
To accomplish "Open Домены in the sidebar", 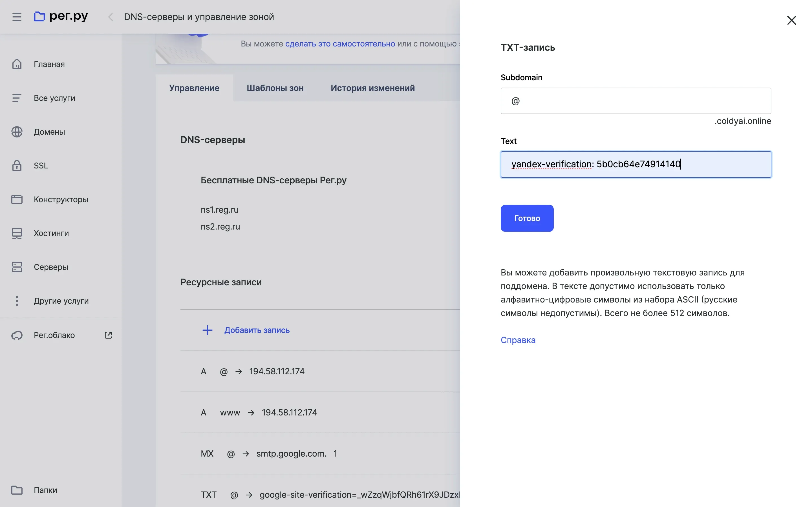I will (49, 132).
